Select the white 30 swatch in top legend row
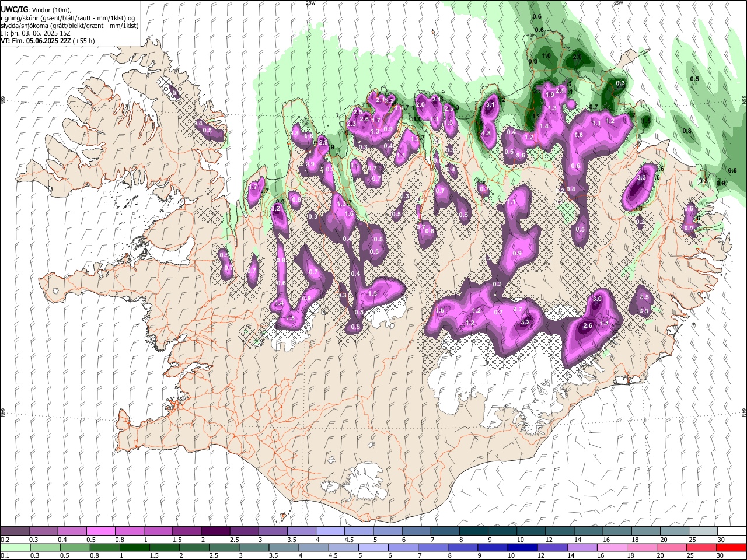747x560 pixels. [731, 531]
